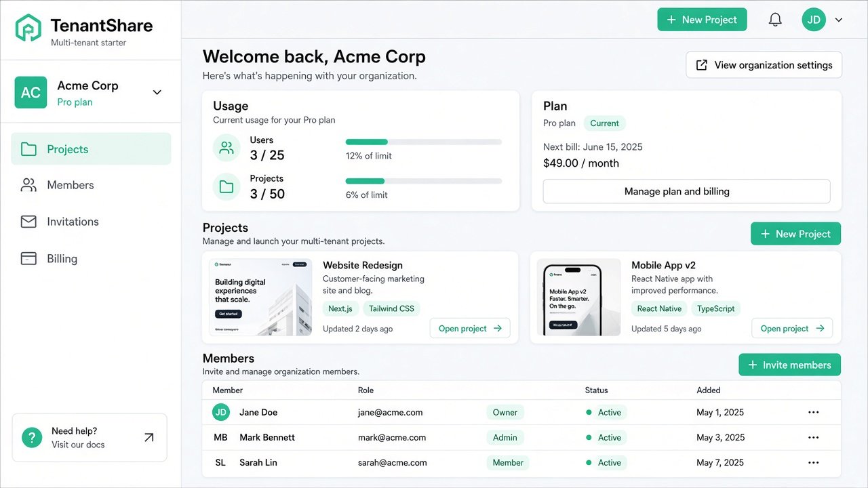Image resolution: width=868 pixels, height=488 pixels.
Task: Go to Projects in the sidebar
Action: tap(91, 149)
